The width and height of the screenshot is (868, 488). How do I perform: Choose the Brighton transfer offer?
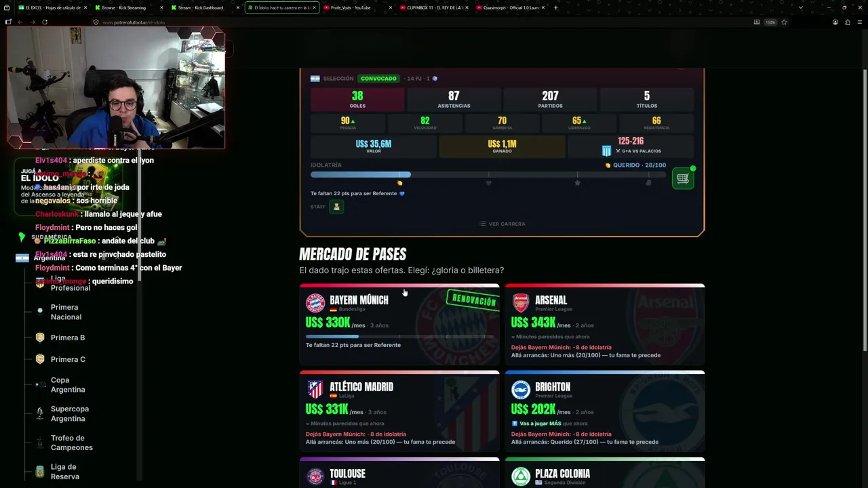pos(605,411)
